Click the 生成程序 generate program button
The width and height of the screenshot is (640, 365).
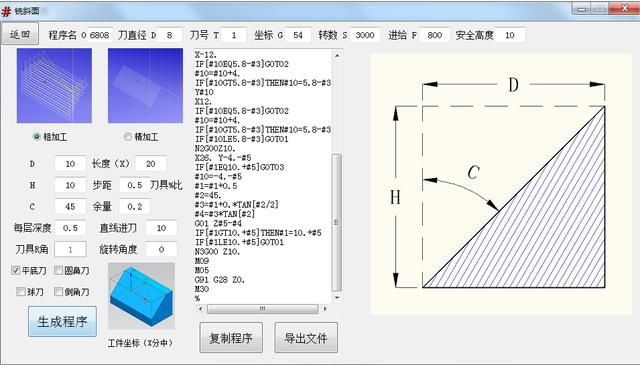click(x=62, y=321)
